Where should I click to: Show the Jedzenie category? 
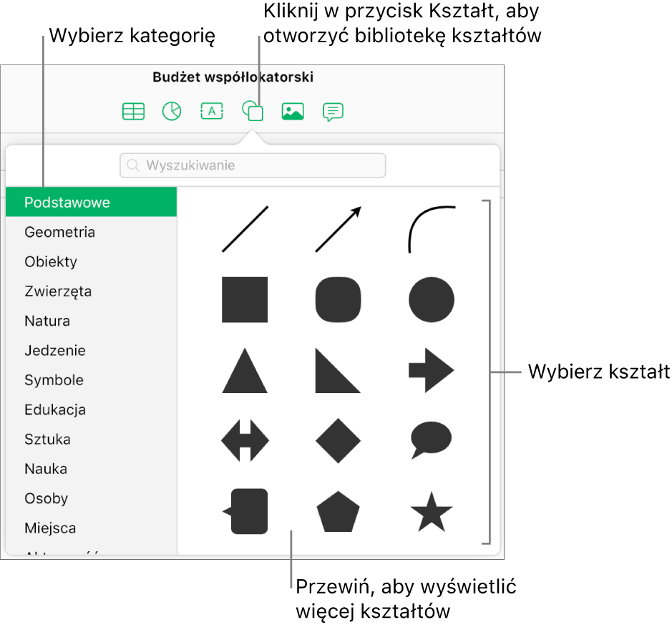(x=92, y=350)
